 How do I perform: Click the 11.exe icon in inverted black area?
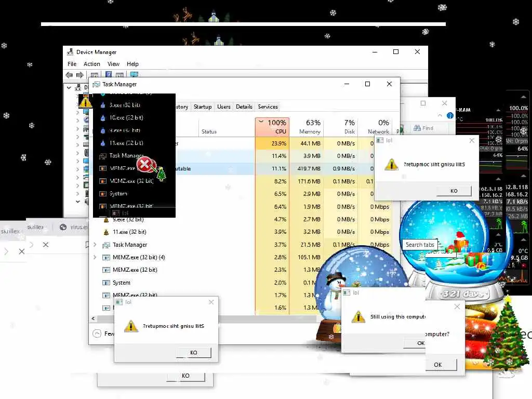click(x=103, y=143)
